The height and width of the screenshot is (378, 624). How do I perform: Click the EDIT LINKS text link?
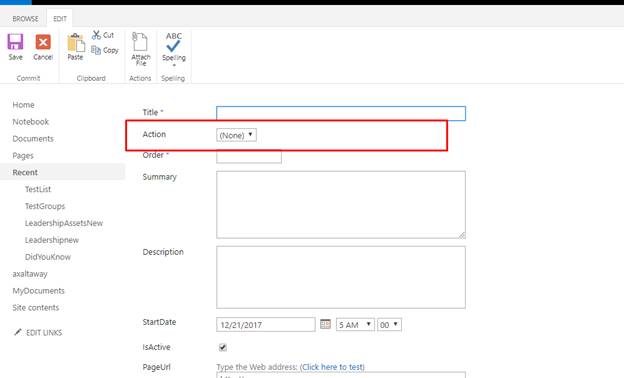tap(44, 333)
